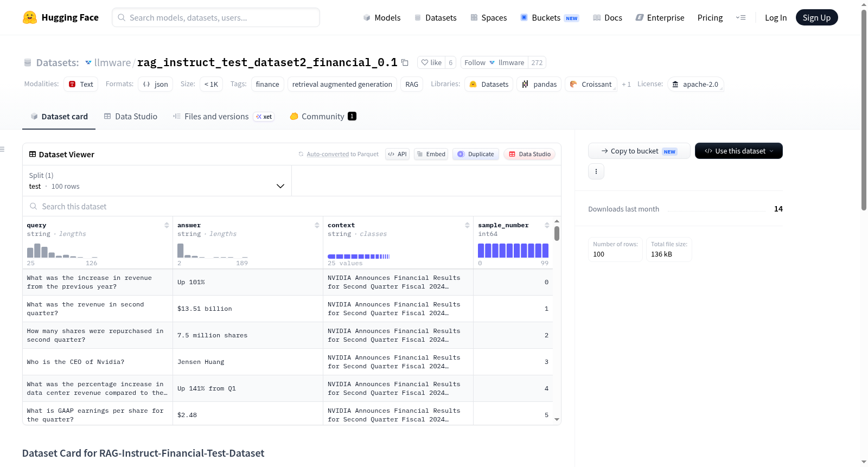Screen dimensions: 868x467
Task: Copy dataset to bucket
Action: click(x=639, y=151)
